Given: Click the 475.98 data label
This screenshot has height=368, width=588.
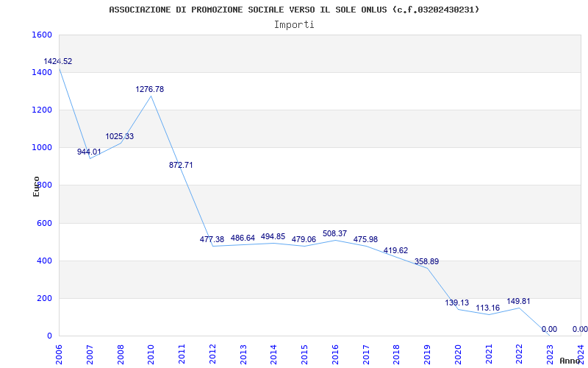Looking at the screenshot, I should click(365, 240).
